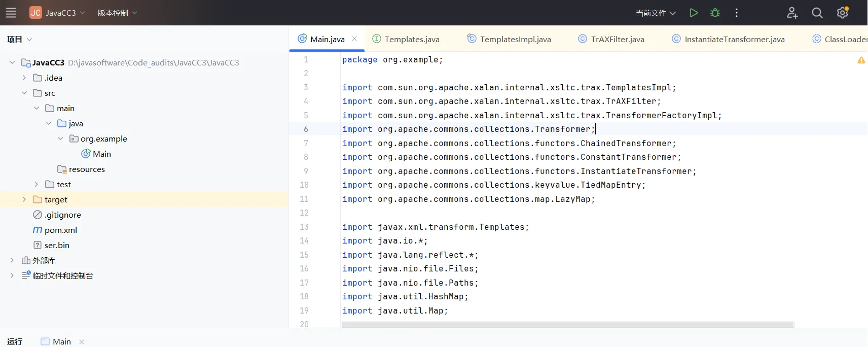The width and height of the screenshot is (868, 347).
Task: Open the Code With Me user icon
Action: coord(792,13)
